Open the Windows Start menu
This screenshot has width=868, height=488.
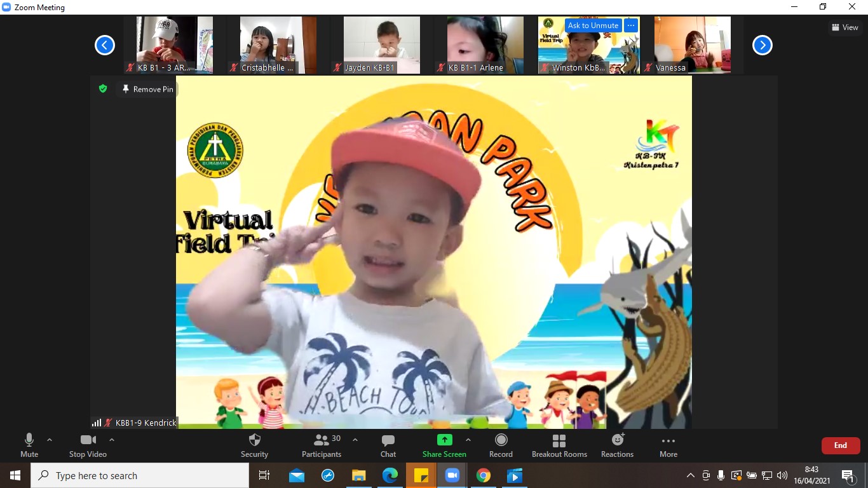click(x=15, y=475)
